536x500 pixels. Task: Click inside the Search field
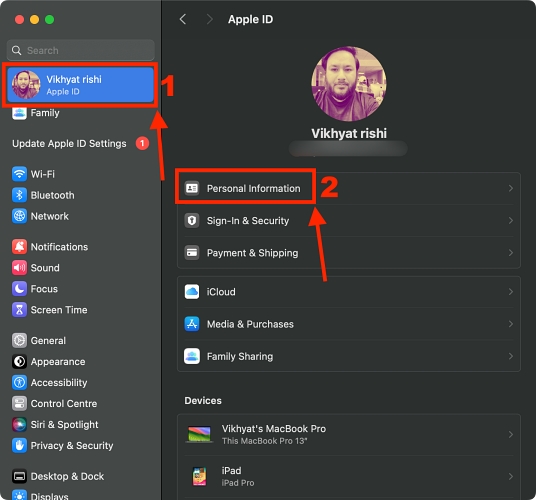[80, 51]
